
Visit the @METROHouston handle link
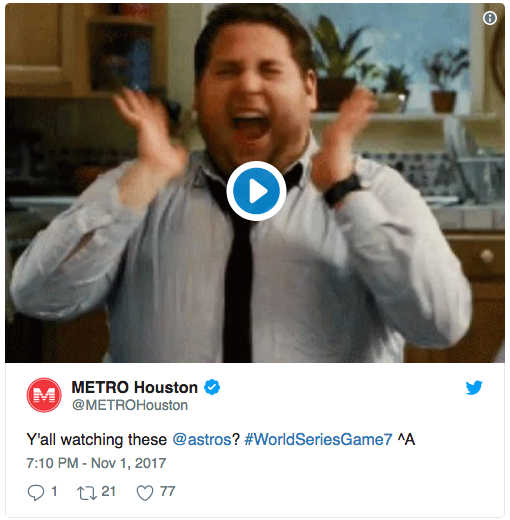tap(130, 405)
